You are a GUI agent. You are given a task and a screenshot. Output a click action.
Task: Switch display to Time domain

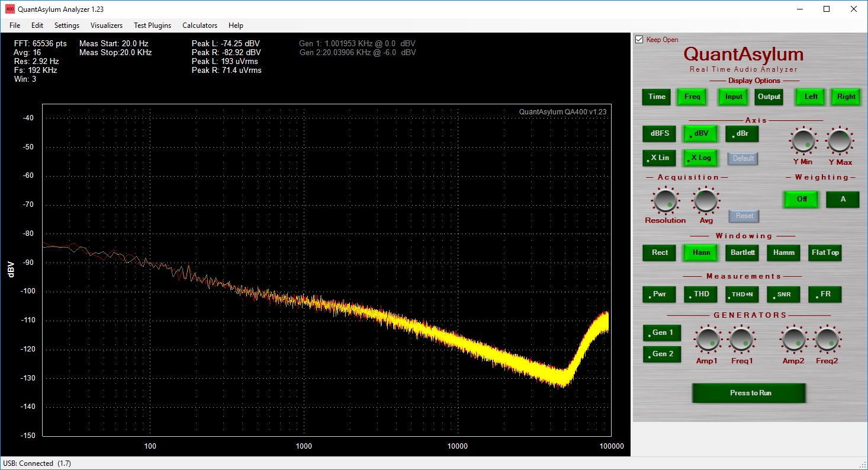tap(657, 97)
